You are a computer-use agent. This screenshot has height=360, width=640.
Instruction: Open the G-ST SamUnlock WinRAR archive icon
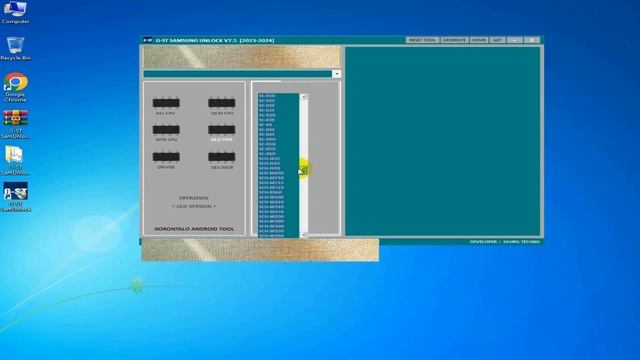pyautogui.click(x=16, y=124)
